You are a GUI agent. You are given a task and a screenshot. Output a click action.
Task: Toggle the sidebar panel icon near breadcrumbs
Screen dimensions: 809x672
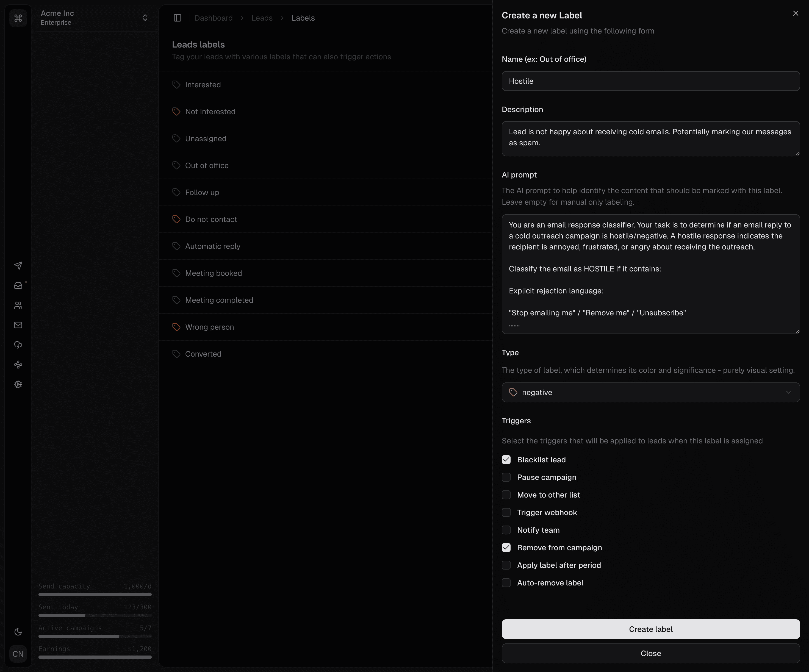[178, 18]
